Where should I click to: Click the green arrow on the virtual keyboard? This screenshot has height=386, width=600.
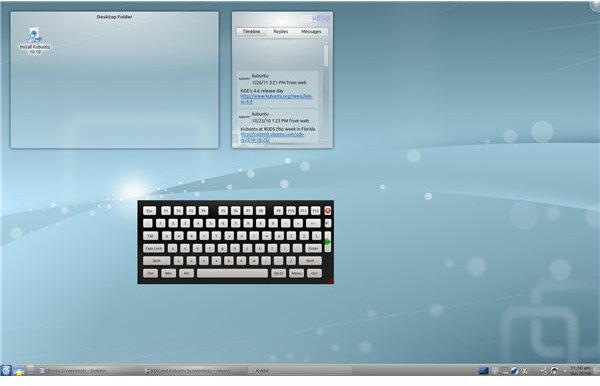[328, 242]
